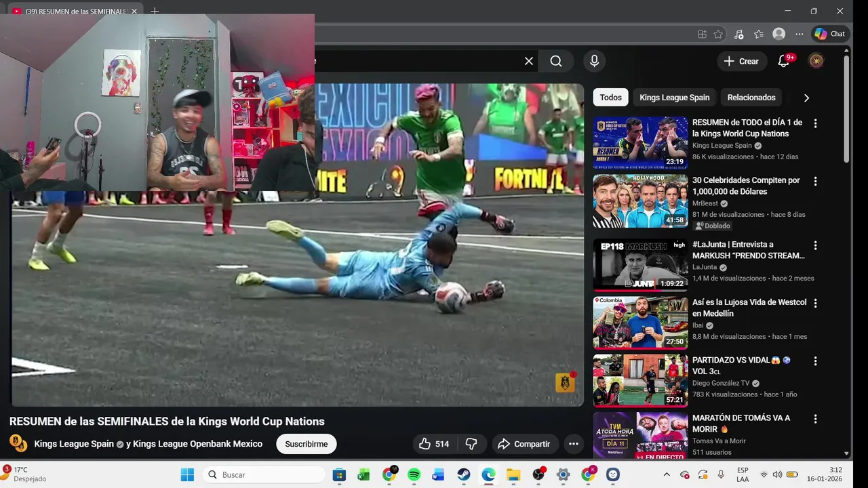The width and height of the screenshot is (868, 488).
Task: Open Excel from the taskbar
Action: click(x=363, y=474)
